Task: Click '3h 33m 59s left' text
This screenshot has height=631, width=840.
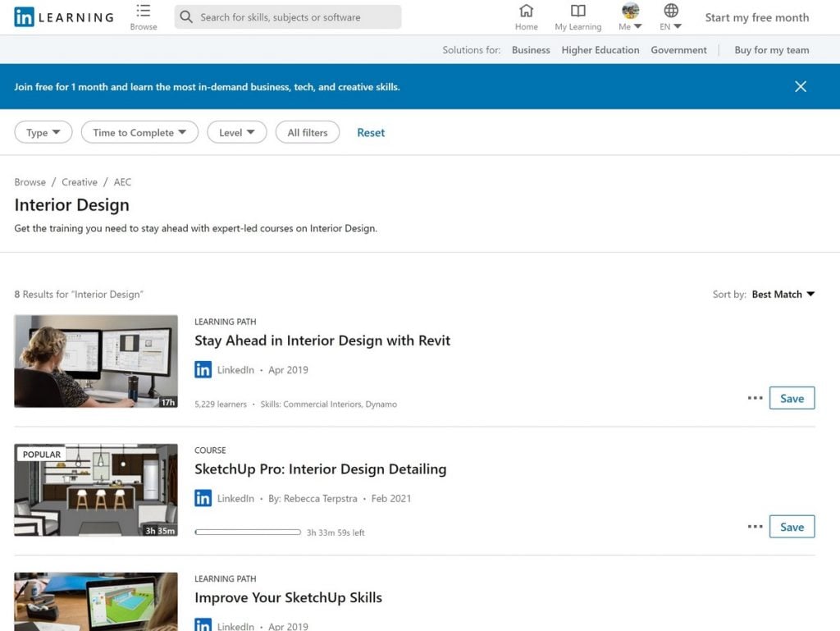Action: tap(336, 533)
